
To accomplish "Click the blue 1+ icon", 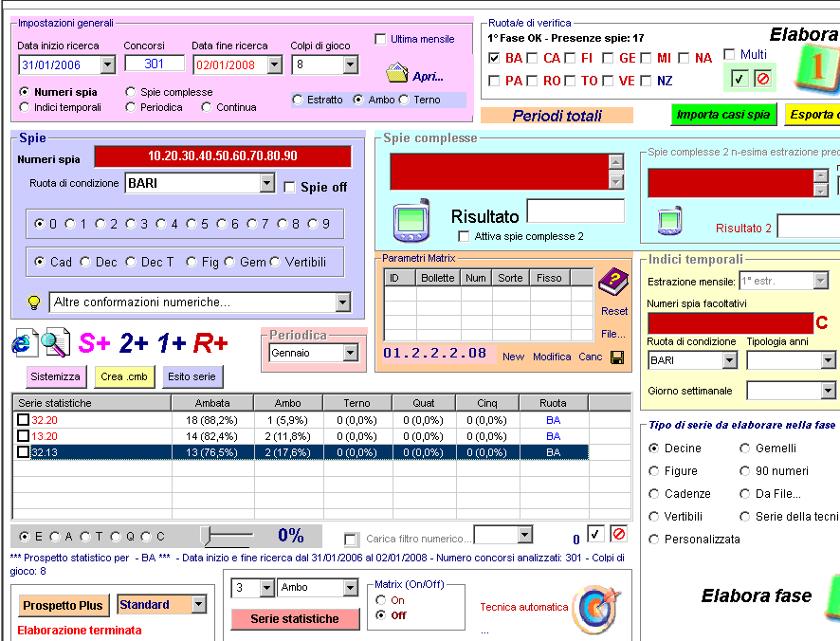I will 172,343.
